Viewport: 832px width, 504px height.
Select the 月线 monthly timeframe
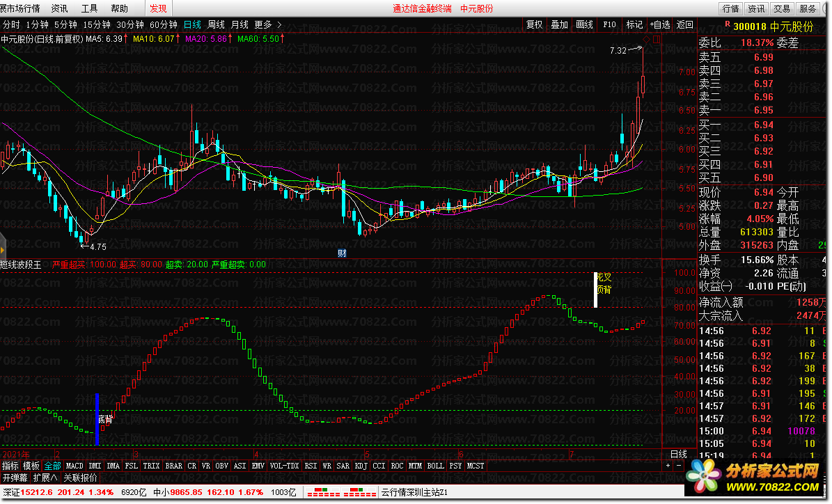click(x=240, y=24)
